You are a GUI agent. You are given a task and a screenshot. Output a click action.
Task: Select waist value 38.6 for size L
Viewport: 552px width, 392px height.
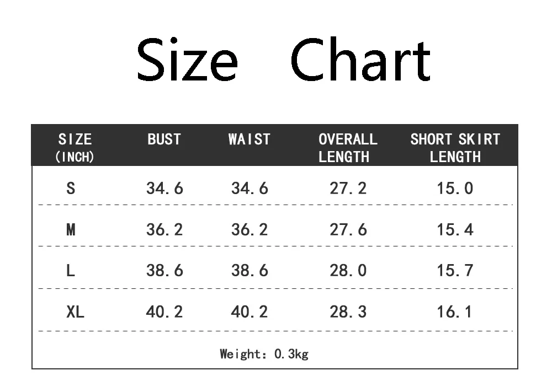(250, 270)
